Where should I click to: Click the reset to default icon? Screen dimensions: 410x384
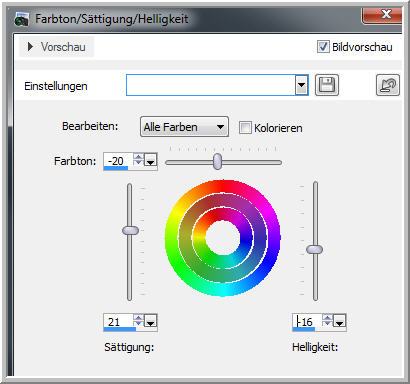click(x=388, y=85)
